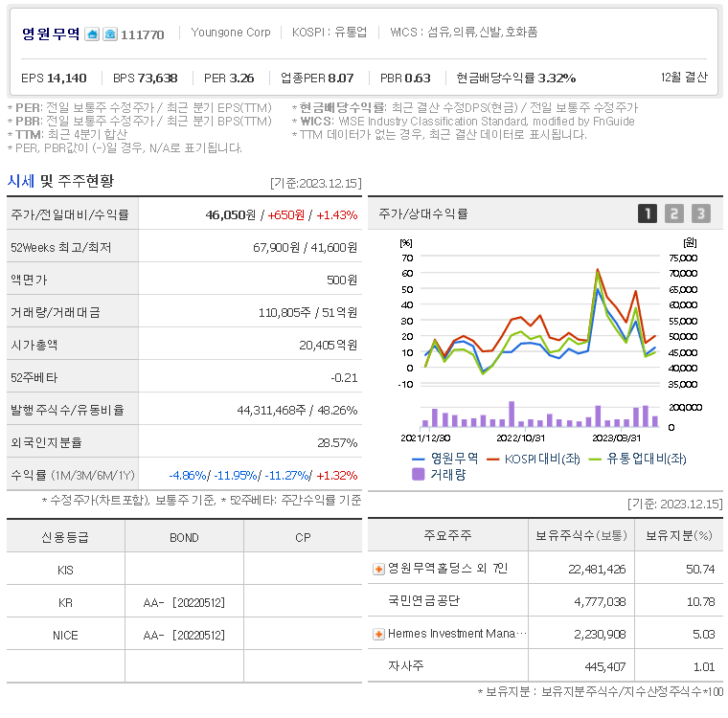The image size is (728, 718).
Task: Click the blue 영원무역 legend marker
Action: coord(419,459)
